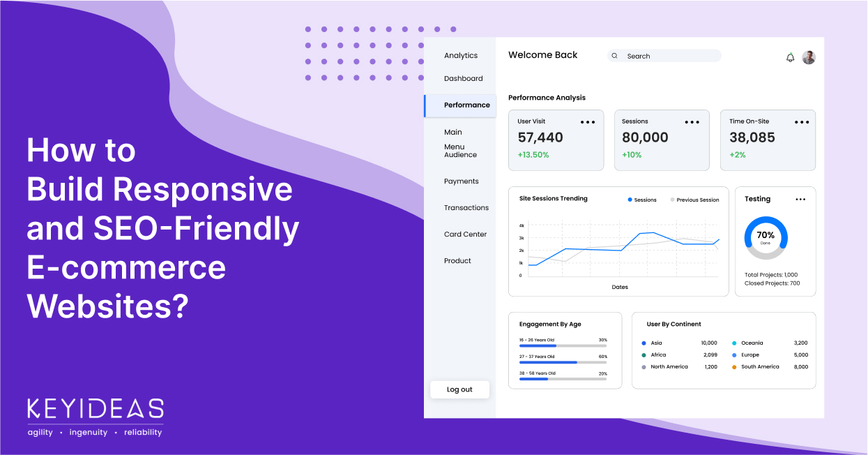Open the Transactions page link
This screenshot has width=868, height=455.
[x=466, y=207]
